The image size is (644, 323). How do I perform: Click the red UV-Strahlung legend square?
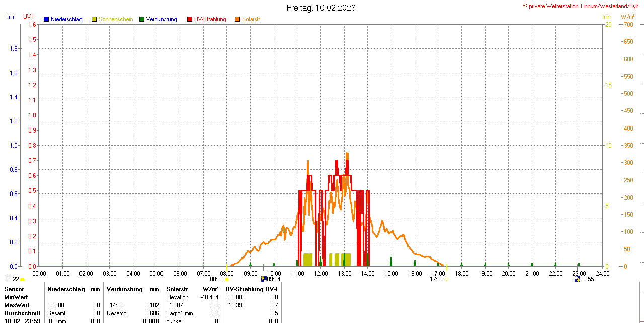point(190,19)
